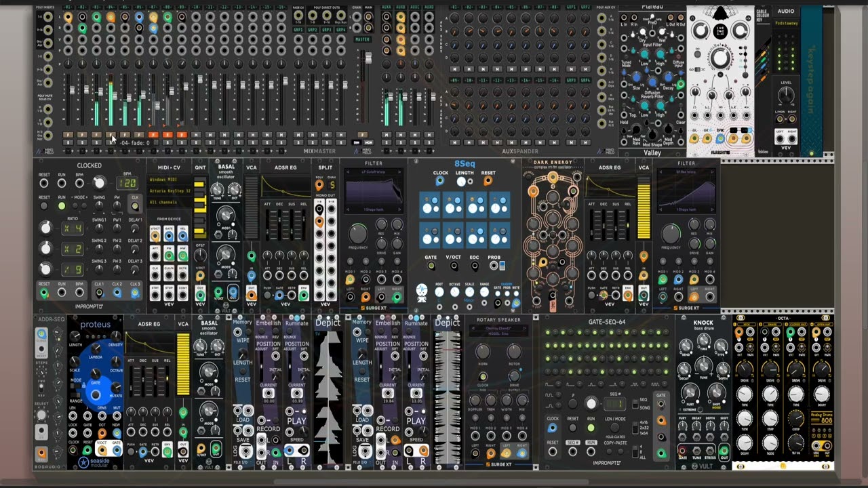Click the OUT jack on KNOCK bass drum
Image resolution: width=868 pixels, height=488 pixels.
pos(724,451)
